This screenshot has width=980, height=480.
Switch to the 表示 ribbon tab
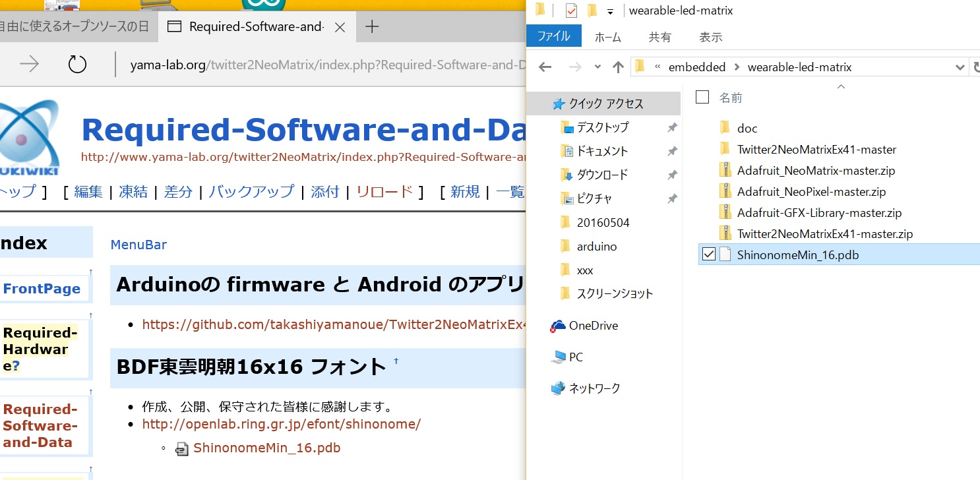(710, 38)
